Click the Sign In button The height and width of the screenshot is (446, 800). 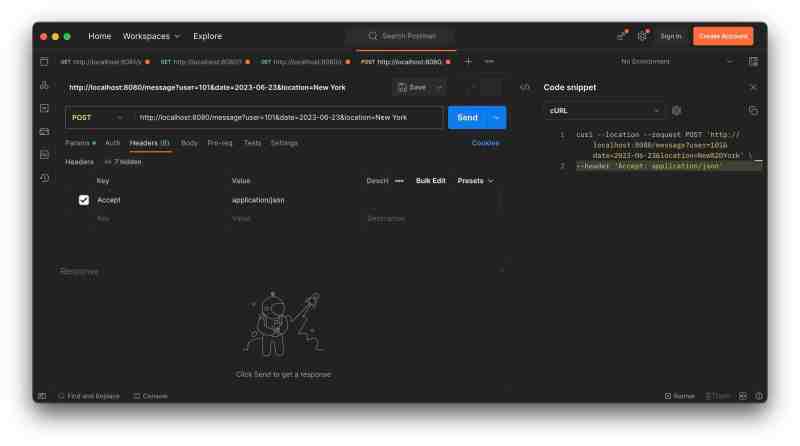[x=670, y=36]
